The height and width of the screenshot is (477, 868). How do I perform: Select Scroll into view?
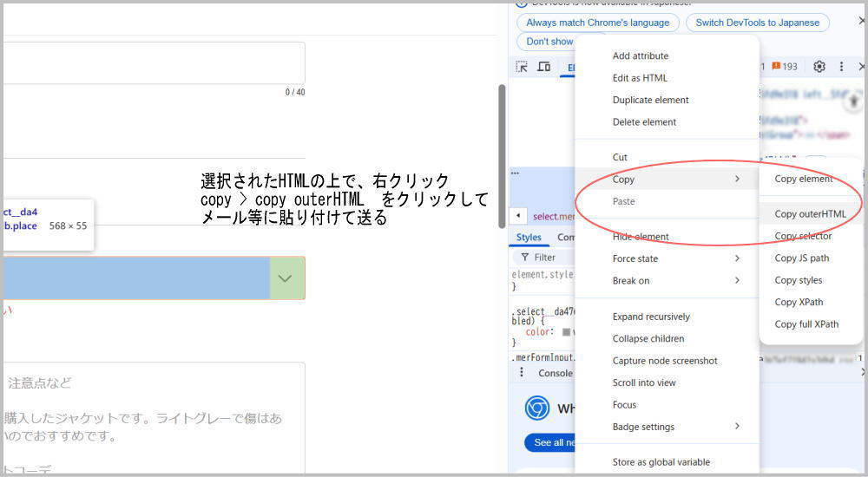pyautogui.click(x=644, y=383)
